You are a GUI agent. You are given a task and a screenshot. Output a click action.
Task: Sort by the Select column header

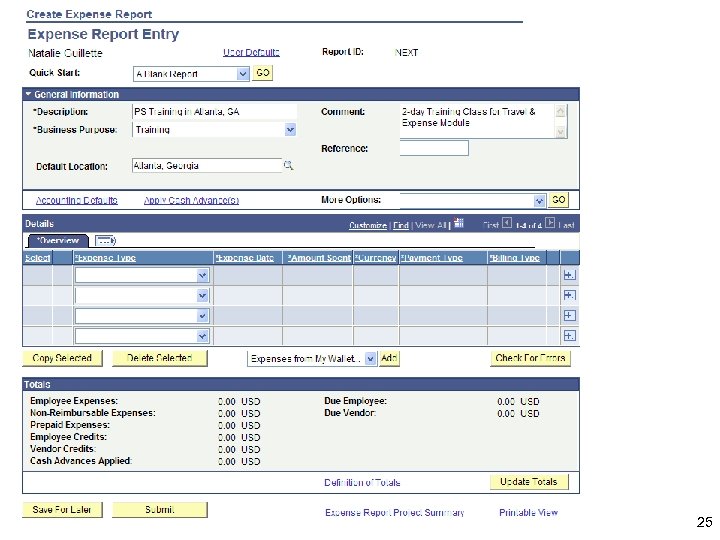point(37,258)
